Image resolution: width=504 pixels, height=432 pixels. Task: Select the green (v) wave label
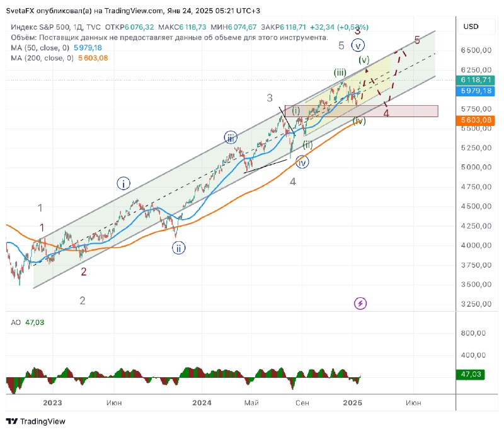364,60
